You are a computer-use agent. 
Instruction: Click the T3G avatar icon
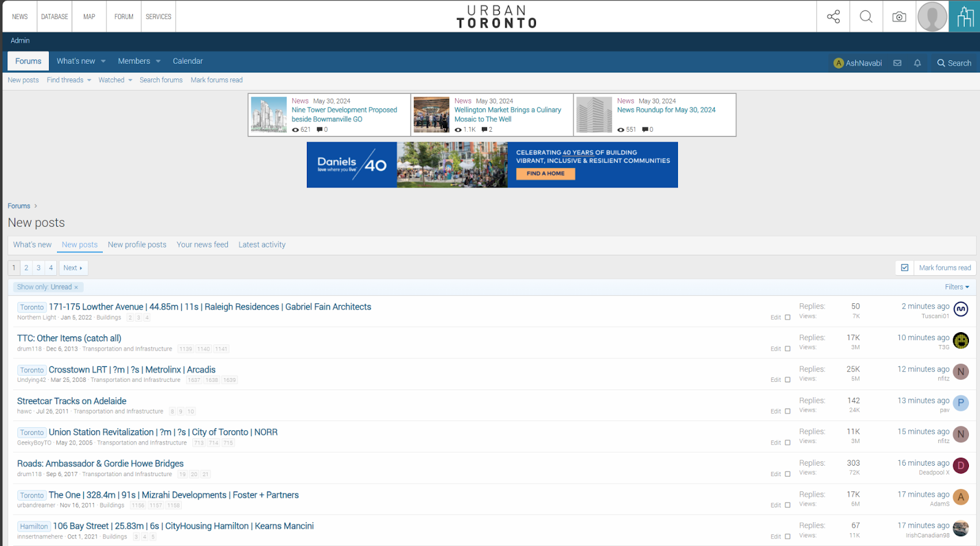[x=961, y=341]
